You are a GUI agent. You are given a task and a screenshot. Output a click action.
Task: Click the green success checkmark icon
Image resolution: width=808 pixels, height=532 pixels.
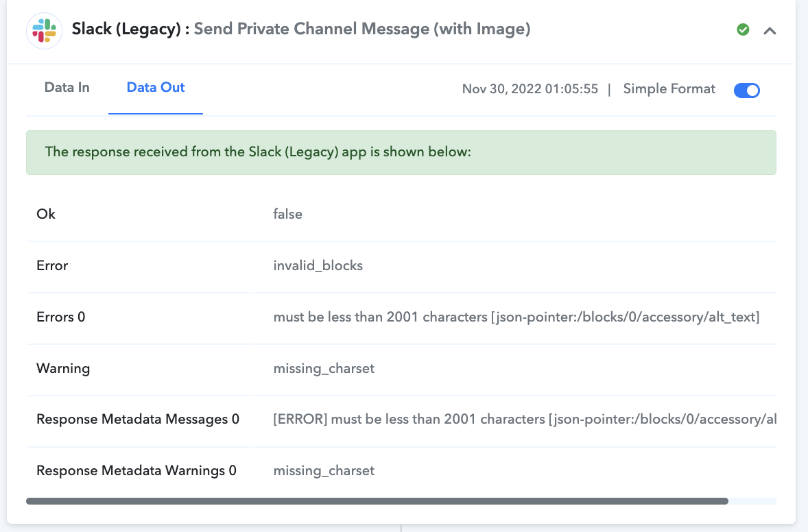(x=743, y=30)
